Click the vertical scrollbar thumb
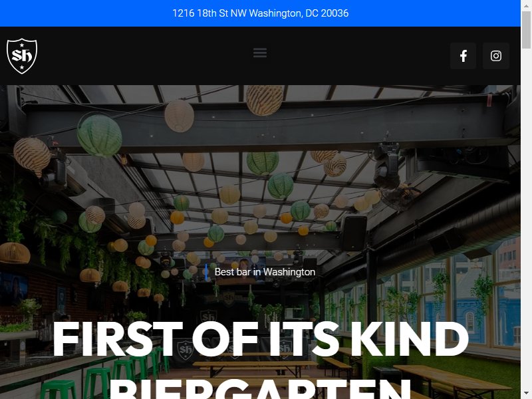532x399 pixels. (x=526, y=30)
